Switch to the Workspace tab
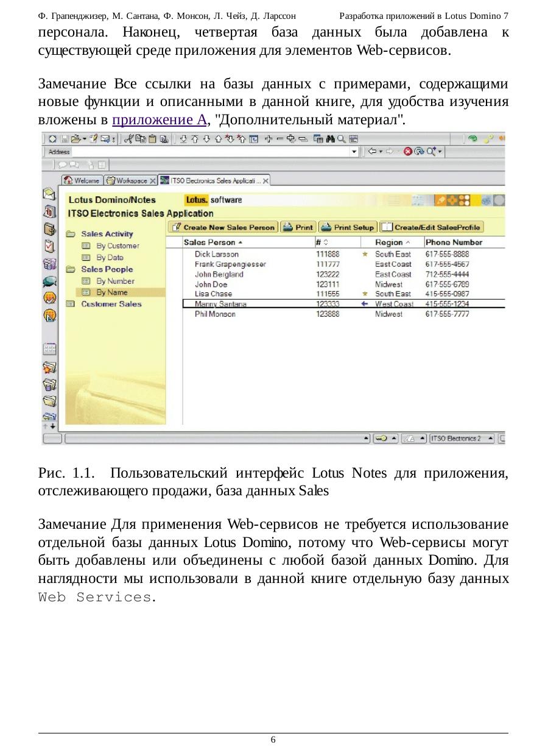534x756 pixels. pyautogui.click(x=127, y=181)
